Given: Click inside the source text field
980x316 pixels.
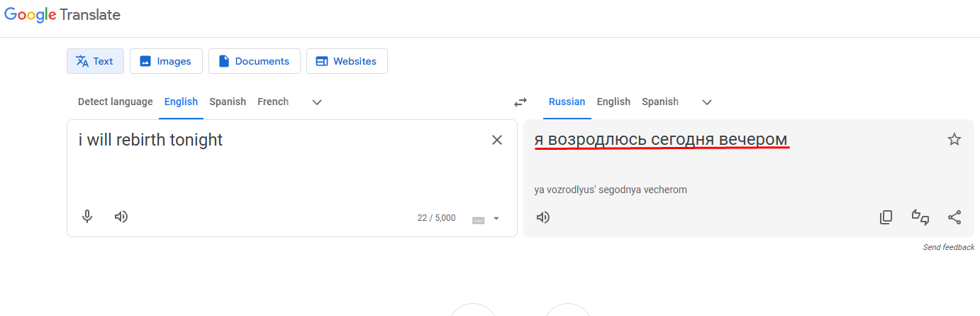Looking at the screenshot, I should 284,170.
